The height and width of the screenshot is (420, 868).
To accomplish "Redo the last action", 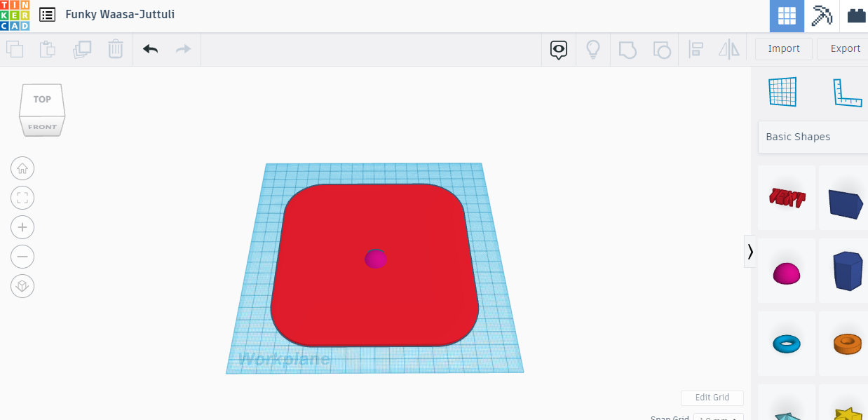I will pos(183,49).
